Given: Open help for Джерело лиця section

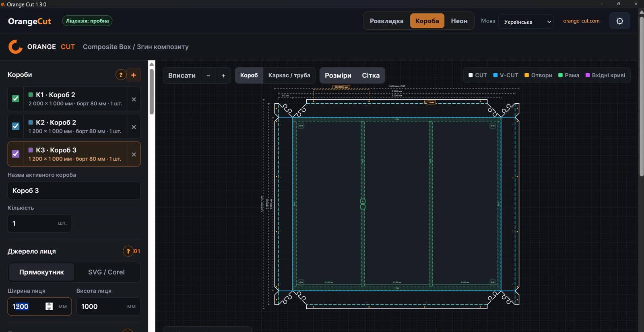Looking at the screenshot, I should click(128, 251).
